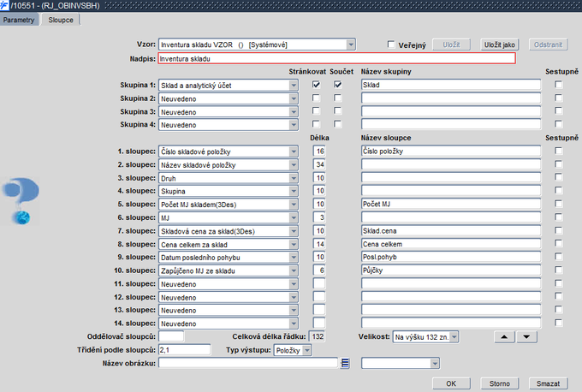Check Sestupně for the 1. sloupec row
Viewport: 582px width, 392px height.
(559, 151)
